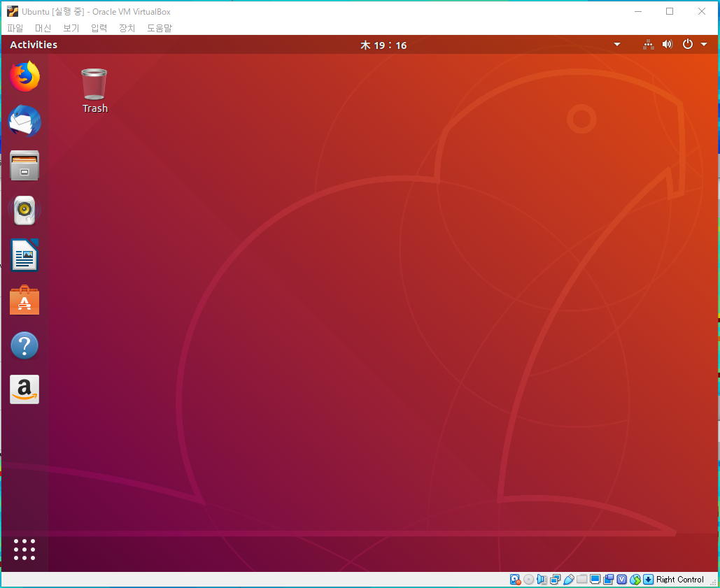Open the 도움말 menu in VirtualBox
The width and height of the screenshot is (720, 588).
160,28
